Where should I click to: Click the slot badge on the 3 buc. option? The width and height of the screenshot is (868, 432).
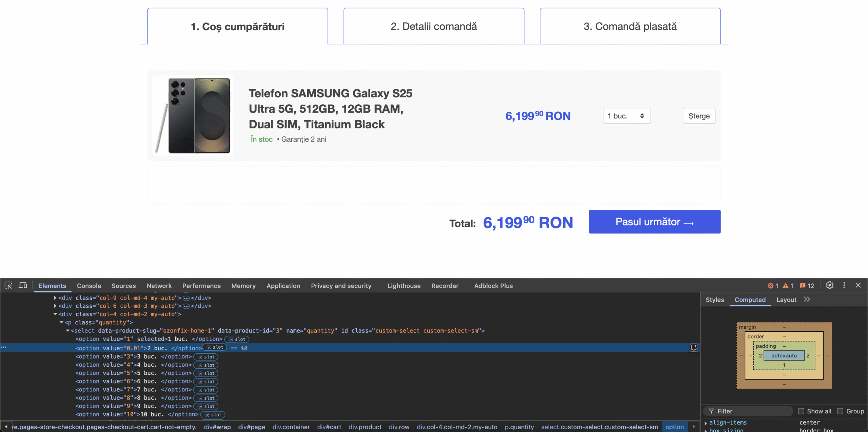206,357
